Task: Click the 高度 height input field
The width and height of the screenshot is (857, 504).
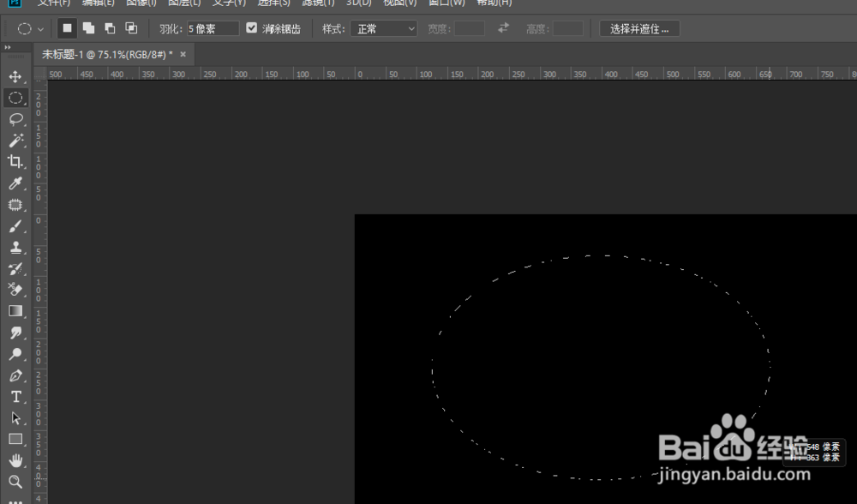Action: tap(568, 28)
